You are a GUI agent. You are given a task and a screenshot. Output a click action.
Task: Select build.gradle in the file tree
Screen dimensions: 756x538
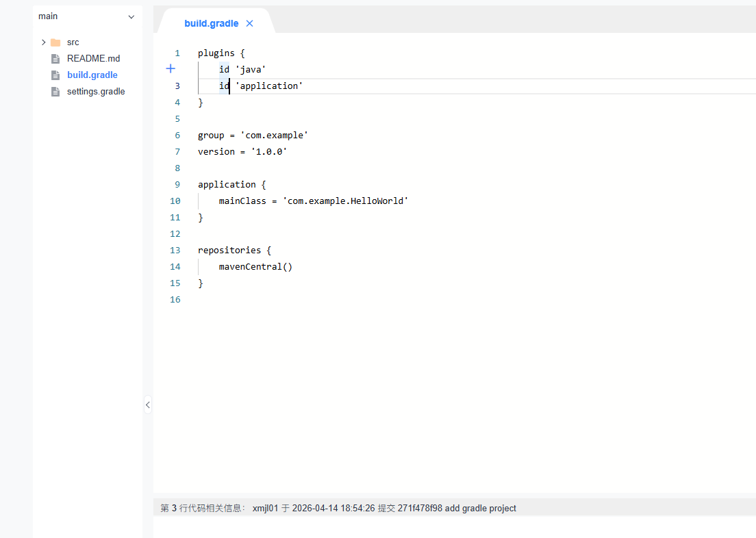[x=92, y=75]
